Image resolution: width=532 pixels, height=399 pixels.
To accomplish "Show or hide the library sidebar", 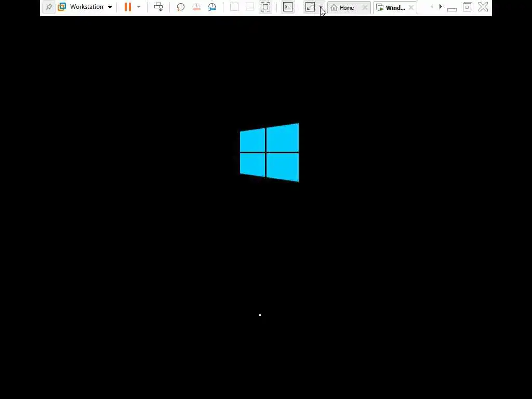I will pyautogui.click(x=234, y=7).
